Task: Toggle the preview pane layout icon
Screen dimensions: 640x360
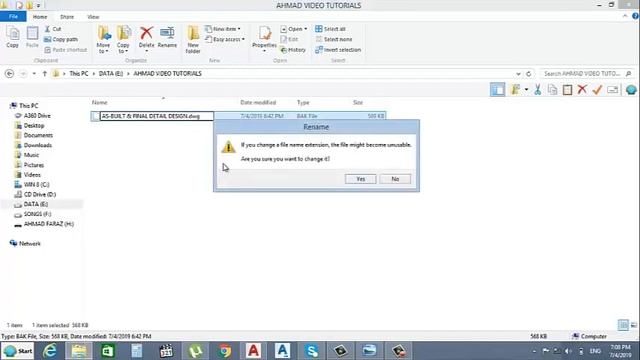Action: pyautogui.click(x=497, y=89)
